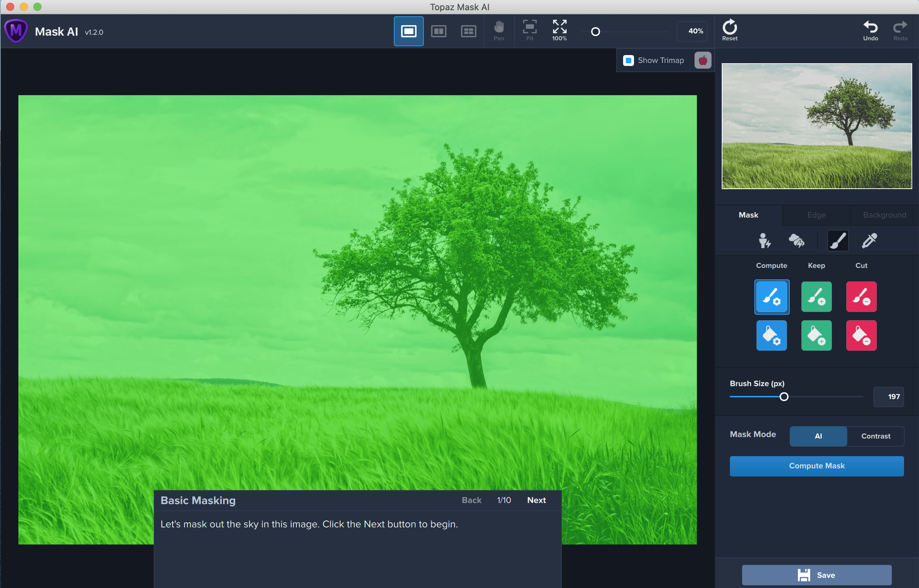
Task: Switch to dual side-by-side view
Action: (x=438, y=31)
